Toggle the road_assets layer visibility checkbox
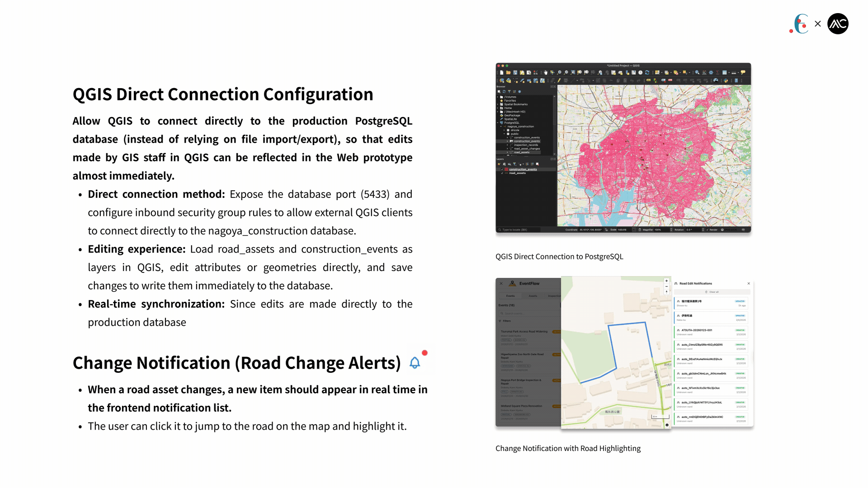Screen dimensions: 868x488 tap(502, 173)
